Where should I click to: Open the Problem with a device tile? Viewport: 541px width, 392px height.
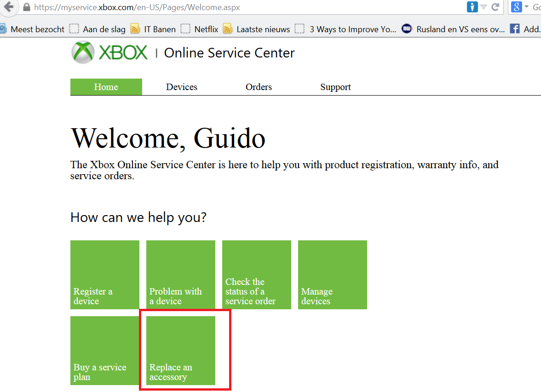[x=181, y=275]
